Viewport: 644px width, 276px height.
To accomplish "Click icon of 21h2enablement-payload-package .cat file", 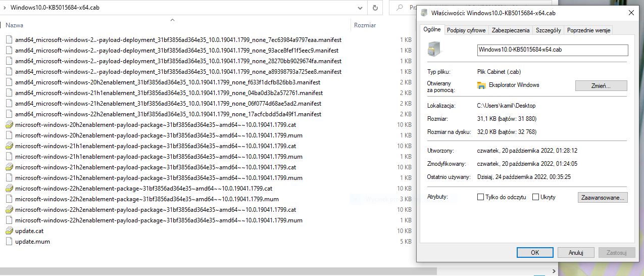I will click(9, 167).
